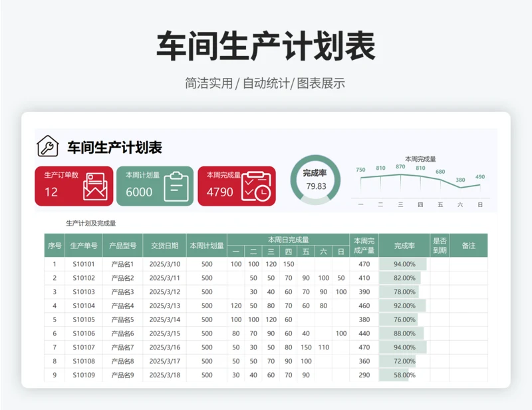Click the 750 data label on the chart
The image size is (532, 410).
click(360, 170)
